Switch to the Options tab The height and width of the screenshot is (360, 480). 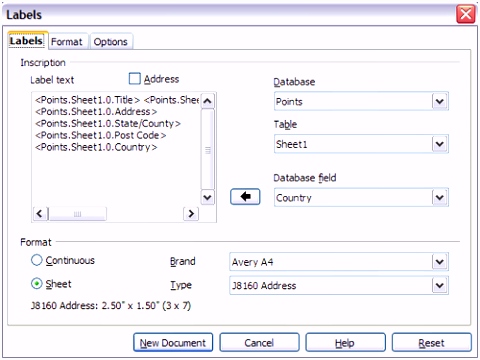tap(111, 42)
